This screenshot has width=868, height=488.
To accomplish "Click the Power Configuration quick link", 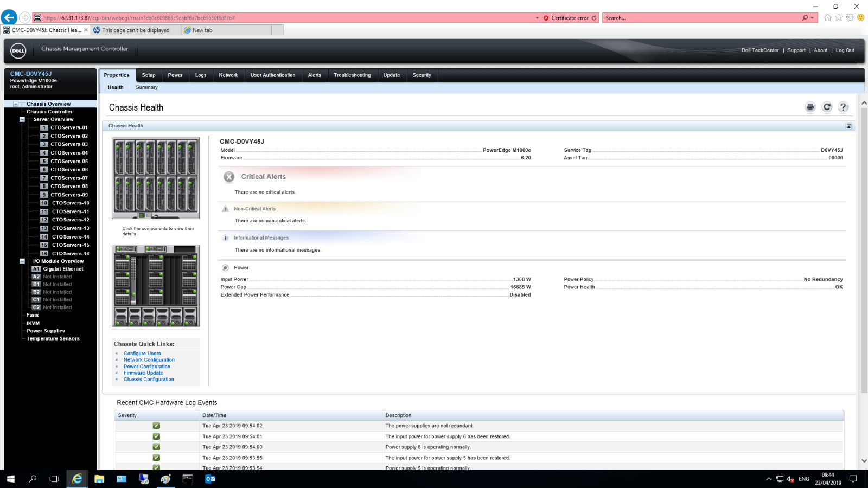I will 147,367.
